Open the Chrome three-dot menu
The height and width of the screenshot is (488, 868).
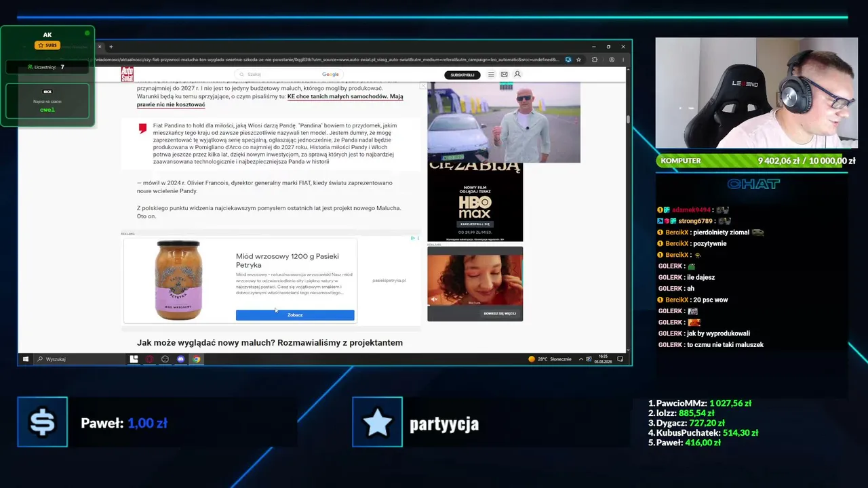[x=623, y=60]
